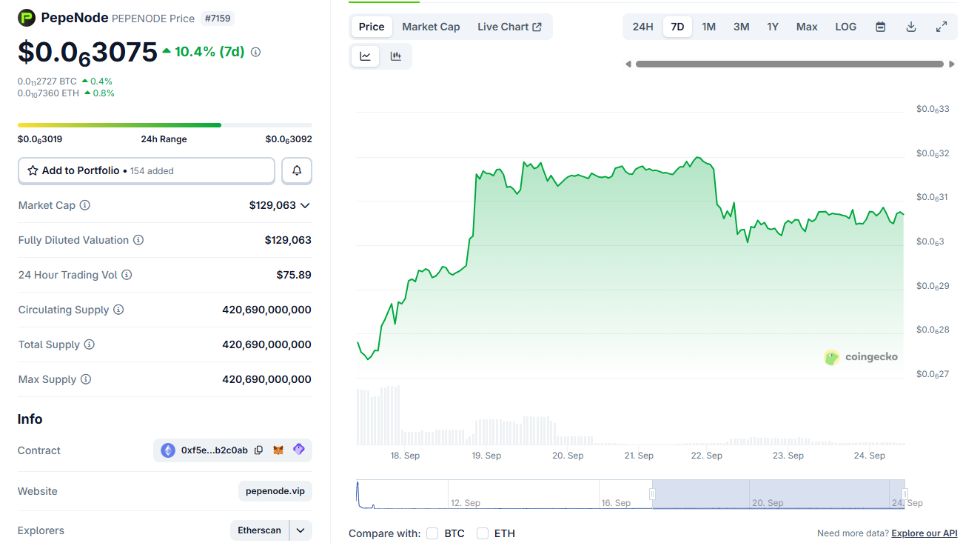The height and width of the screenshot is (543, 980).
Task: Select the 1M time range
Action: [x=708, y=27]
